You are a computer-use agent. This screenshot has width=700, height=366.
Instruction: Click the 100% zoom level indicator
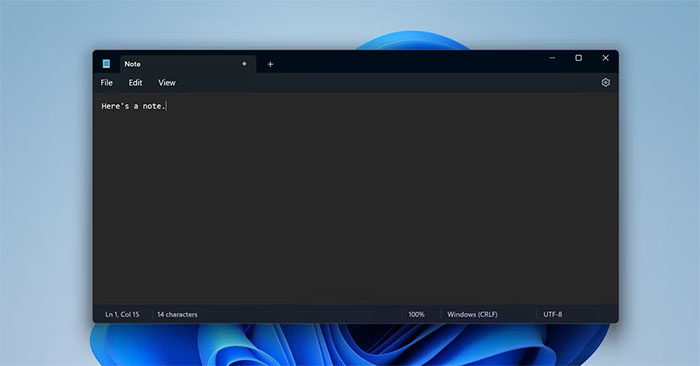[x=417, y=314]
